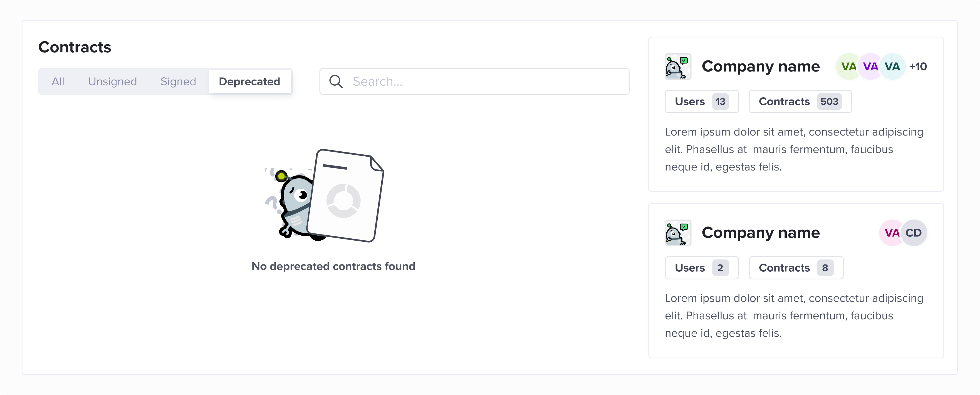Click the first company's robot logo
This screenshot has width=980, height=395.
tap(678, 67)
